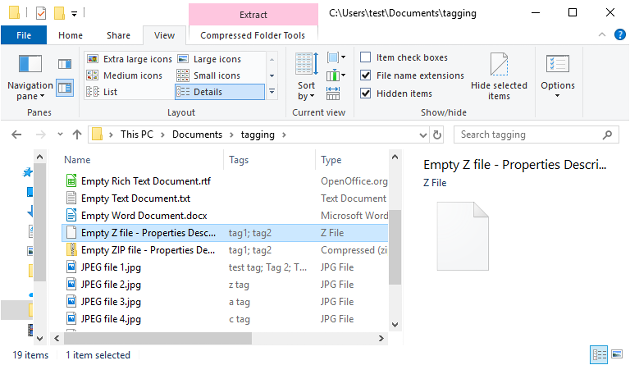Toggle the Preview pane icon
The image size is (630, 365).
pyautogui.click(x=65, y=64)
